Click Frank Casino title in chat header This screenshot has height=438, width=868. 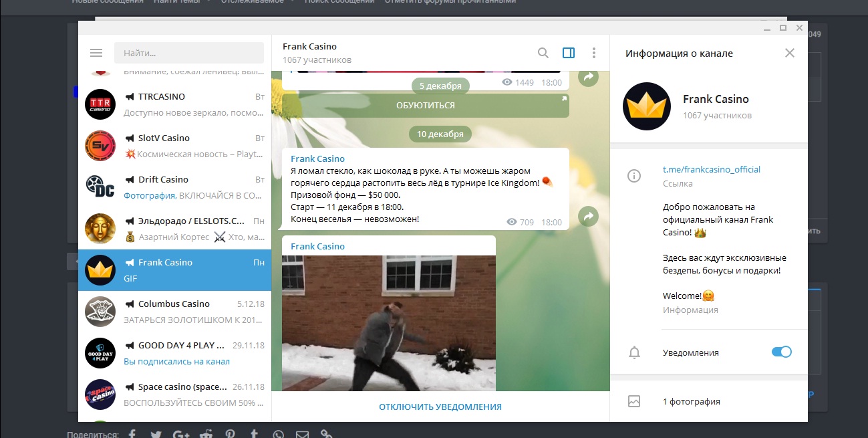tap(310, 47)
